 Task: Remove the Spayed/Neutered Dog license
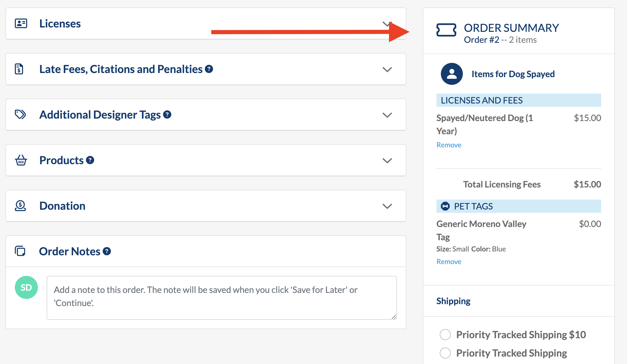click(x=449, y=145)
